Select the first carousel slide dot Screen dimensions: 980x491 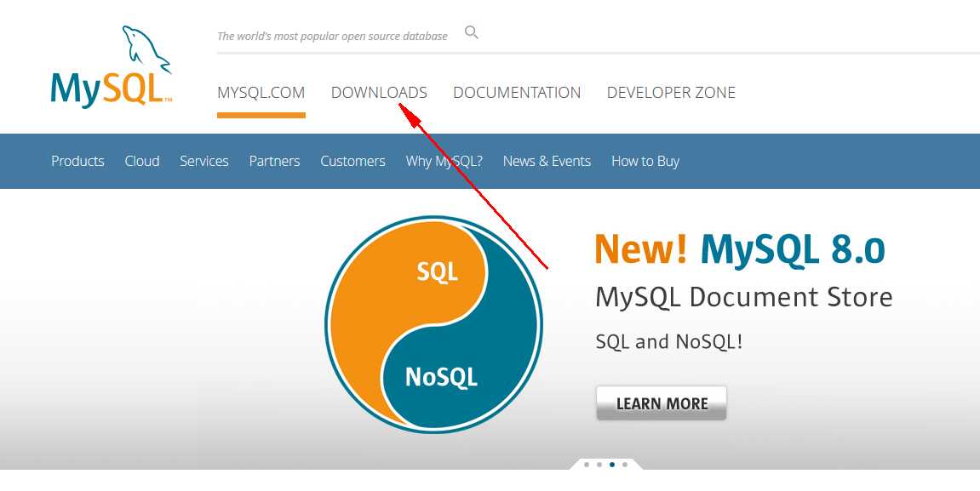coord(587,465)
